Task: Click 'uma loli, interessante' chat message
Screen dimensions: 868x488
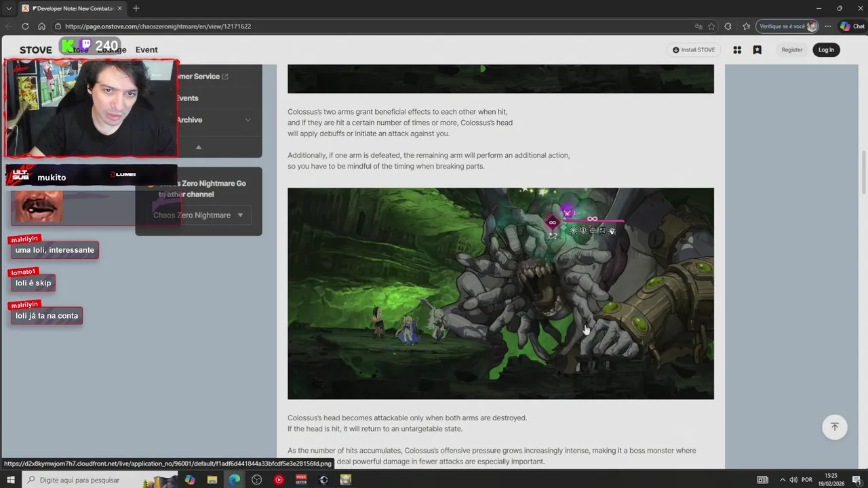Action: click(55, 250)
